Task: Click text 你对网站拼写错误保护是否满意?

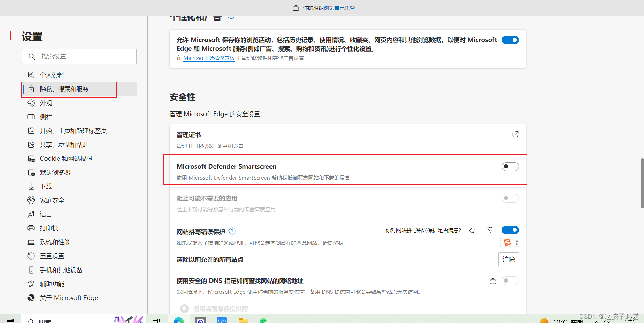Action: pos(423,230)
